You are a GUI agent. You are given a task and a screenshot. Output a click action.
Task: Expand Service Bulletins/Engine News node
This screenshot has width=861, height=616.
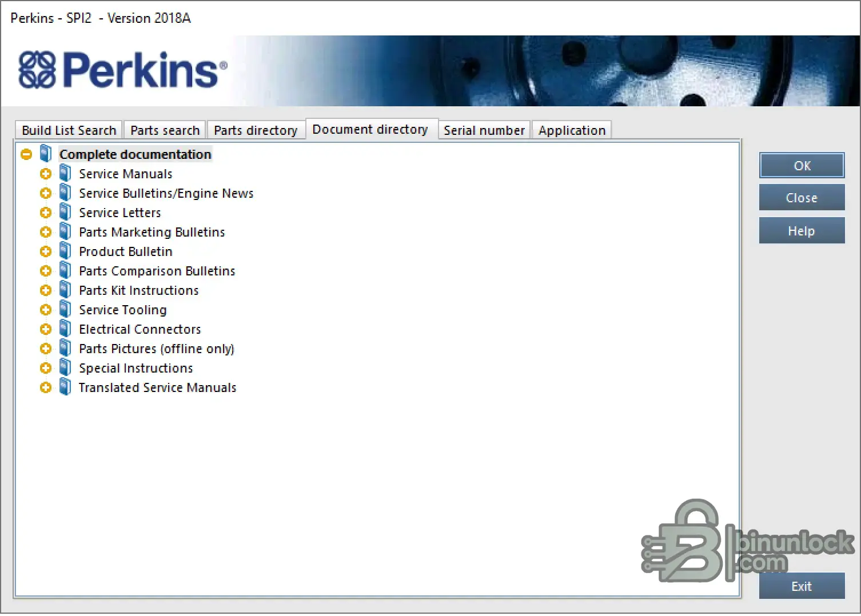coord(46,193)
